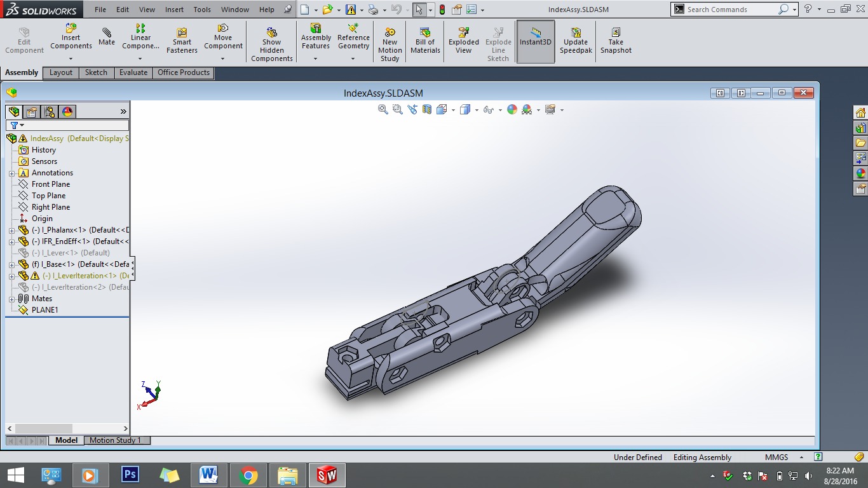Click the Search Commands input field
Viewport: 868px width, 488px height.
731,10
